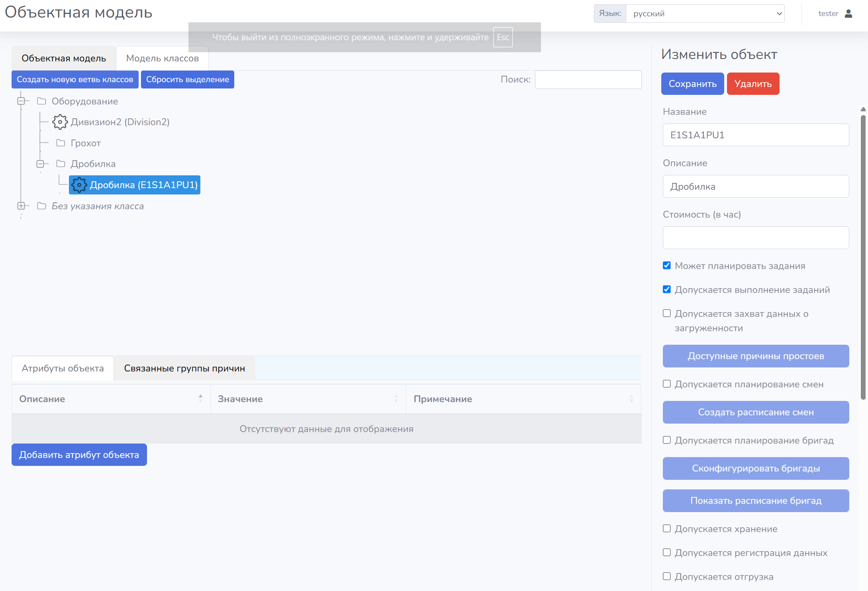The image size is (868, 591).
Task: Click the Оборудование folder icon
Action: (41, 101)
